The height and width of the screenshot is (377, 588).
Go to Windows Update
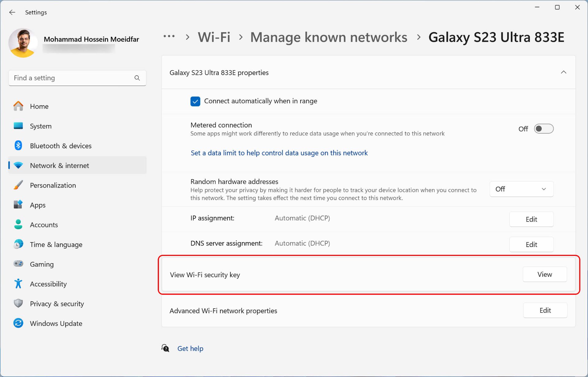[x=77, y=323]
